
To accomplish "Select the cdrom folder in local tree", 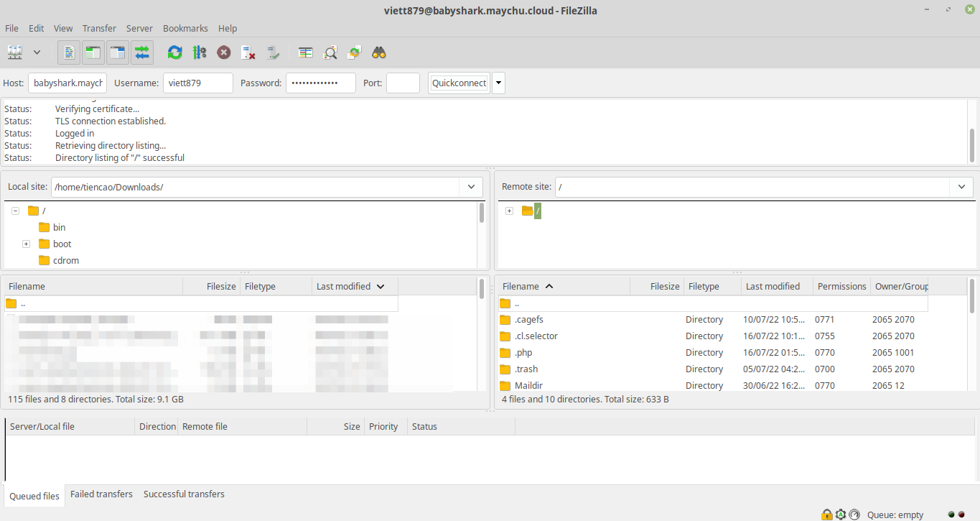I will click(66, 260).
